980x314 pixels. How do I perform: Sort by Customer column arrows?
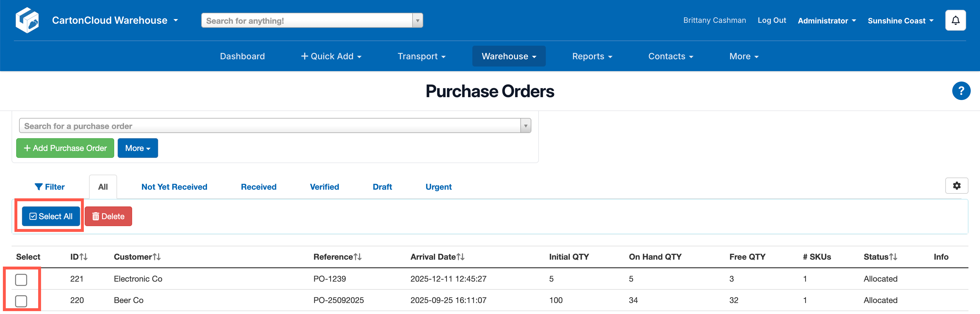tap(157, 257)
